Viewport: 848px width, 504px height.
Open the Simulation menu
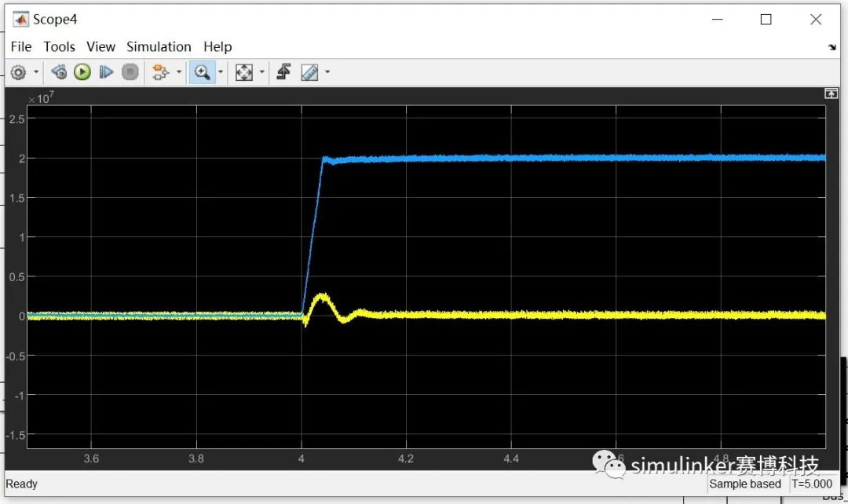tap(159, 47)
